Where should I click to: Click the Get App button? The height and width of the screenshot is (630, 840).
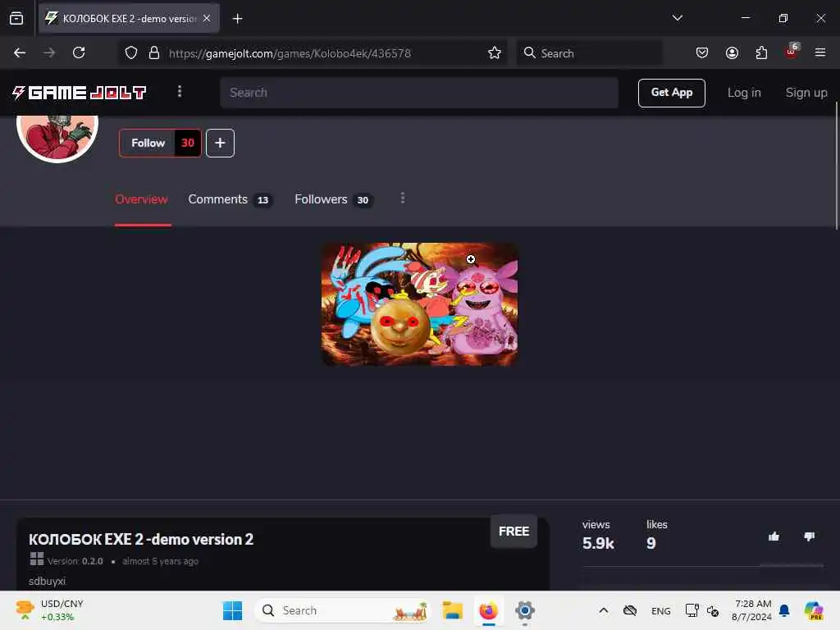click(671, 93)
